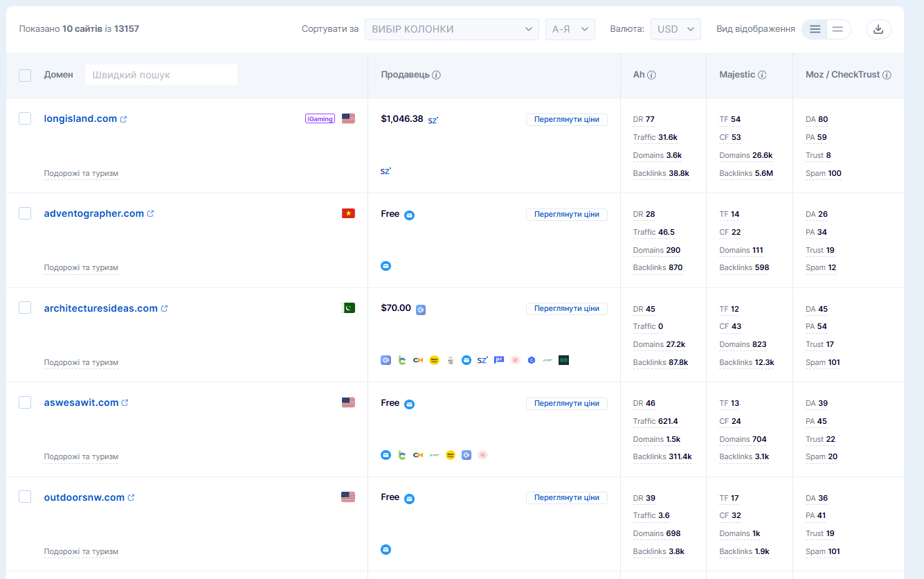
Task: Check the architecturesideas.com row checkbox
Action: tap(25, 308)
